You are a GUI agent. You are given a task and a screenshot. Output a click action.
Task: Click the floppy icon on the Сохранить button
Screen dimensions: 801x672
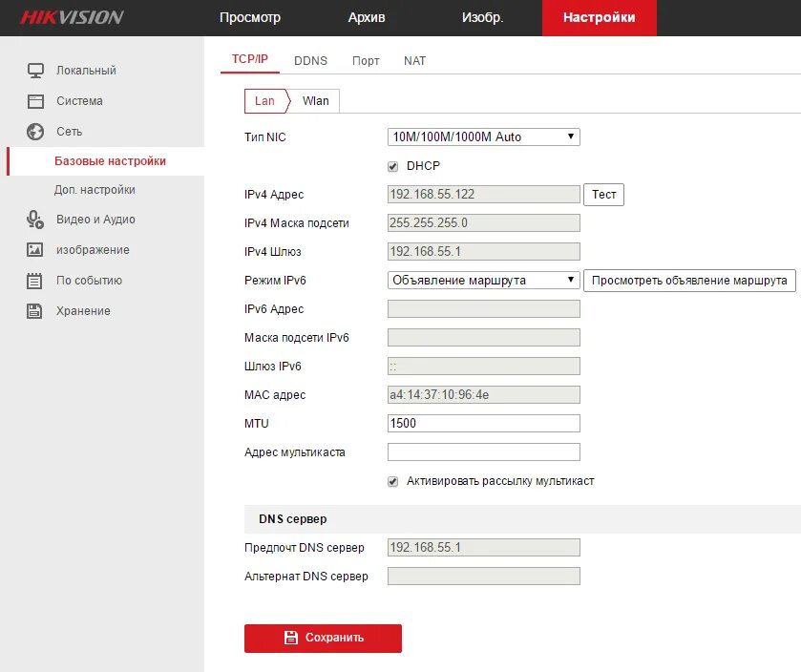[x=290, y=638]
